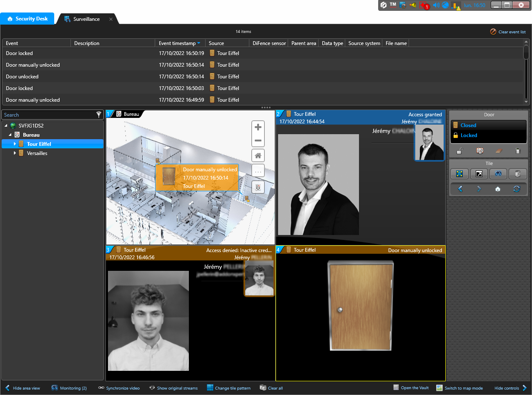Toggle Synchronize video

119,388
